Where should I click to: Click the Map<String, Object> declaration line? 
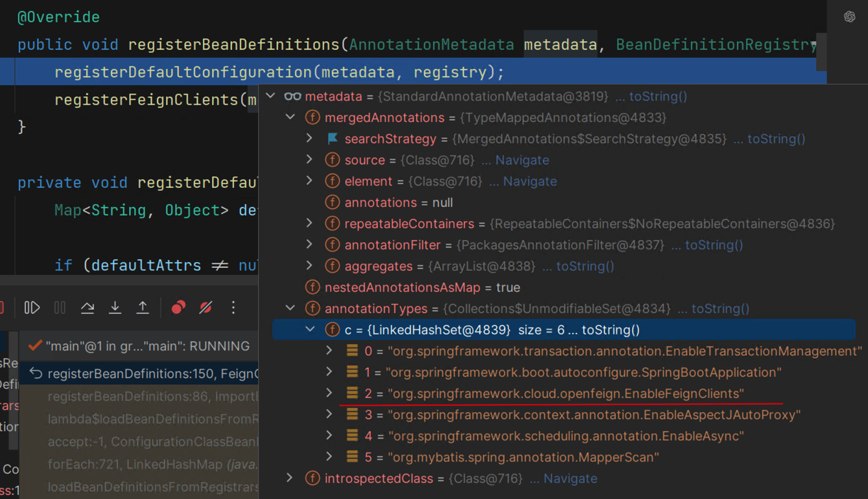156,210
